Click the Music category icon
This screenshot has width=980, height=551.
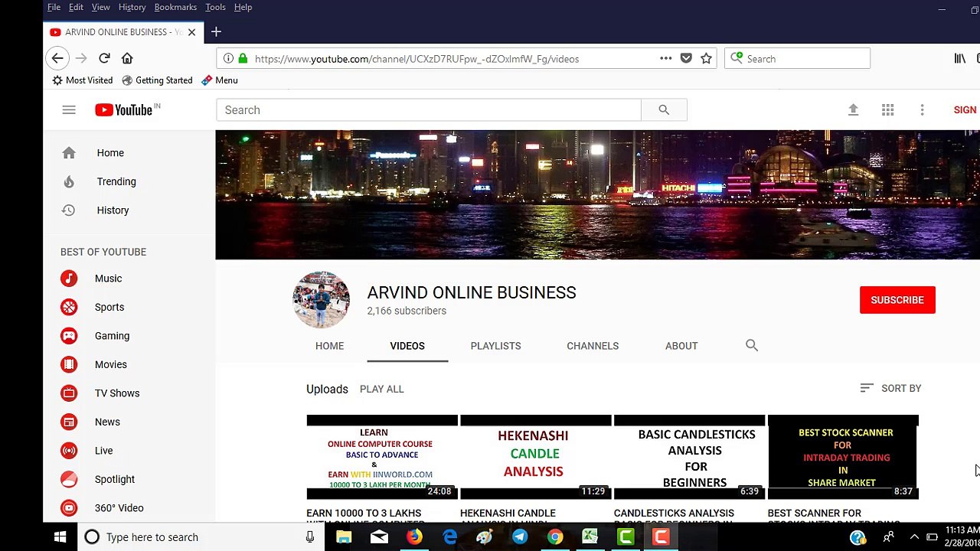[x=69, y=279]
